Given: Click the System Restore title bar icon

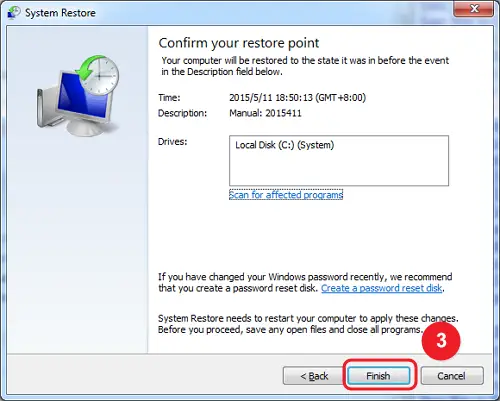Looking at the screenshot, I should (14, 13).
